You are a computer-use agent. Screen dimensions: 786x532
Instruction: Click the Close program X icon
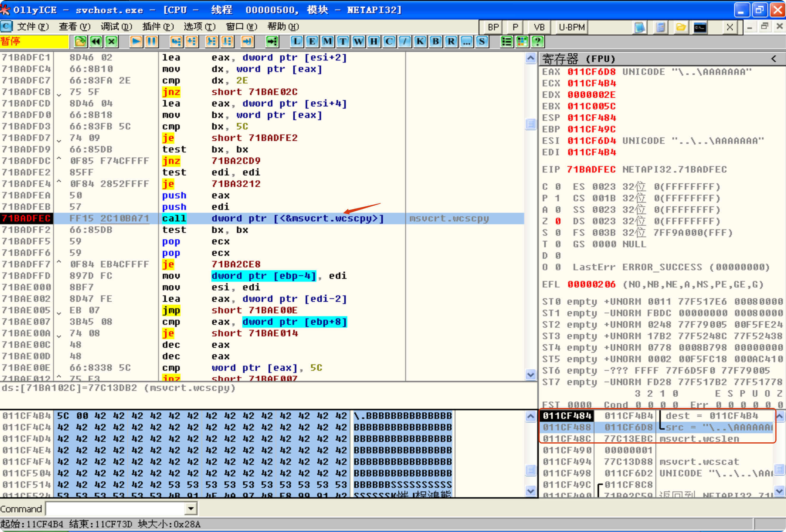click(x=112, y=42)
